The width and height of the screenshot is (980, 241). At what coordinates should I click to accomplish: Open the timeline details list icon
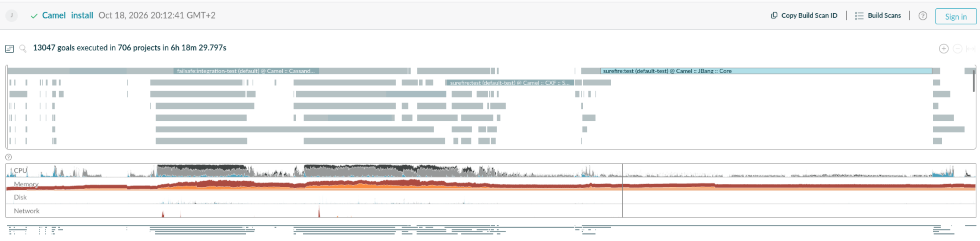tap(10, 49)
